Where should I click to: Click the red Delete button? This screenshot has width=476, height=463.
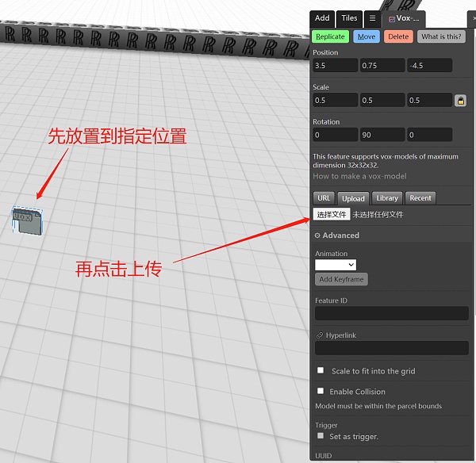398,36
